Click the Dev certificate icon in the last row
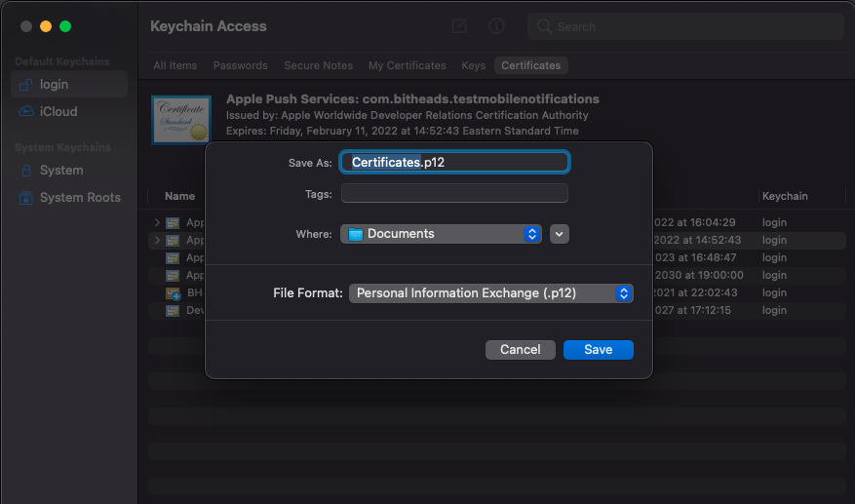 point(173,310)
